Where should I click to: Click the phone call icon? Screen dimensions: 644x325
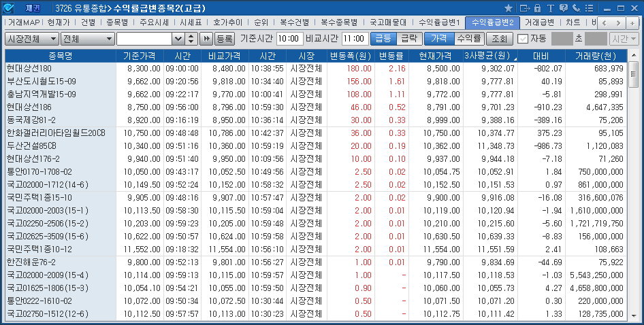[x=577, y=8]
